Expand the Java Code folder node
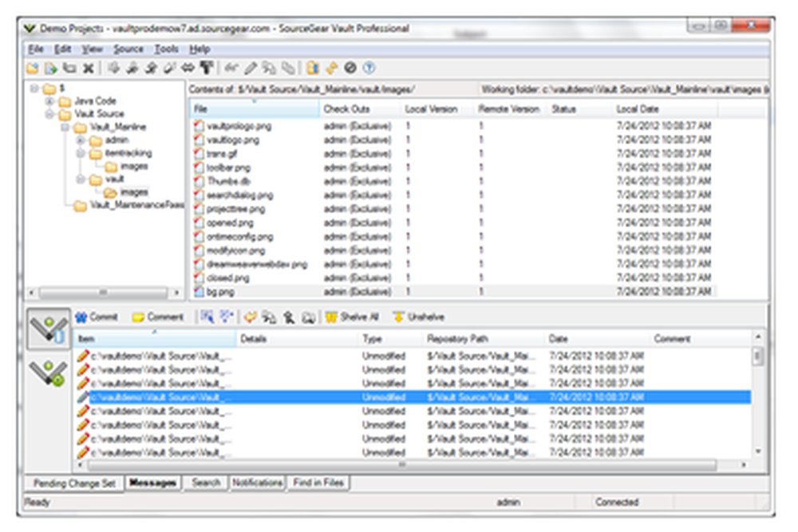Screen dimensions: 798x532 pyautogui.click(x=49, y=101)
